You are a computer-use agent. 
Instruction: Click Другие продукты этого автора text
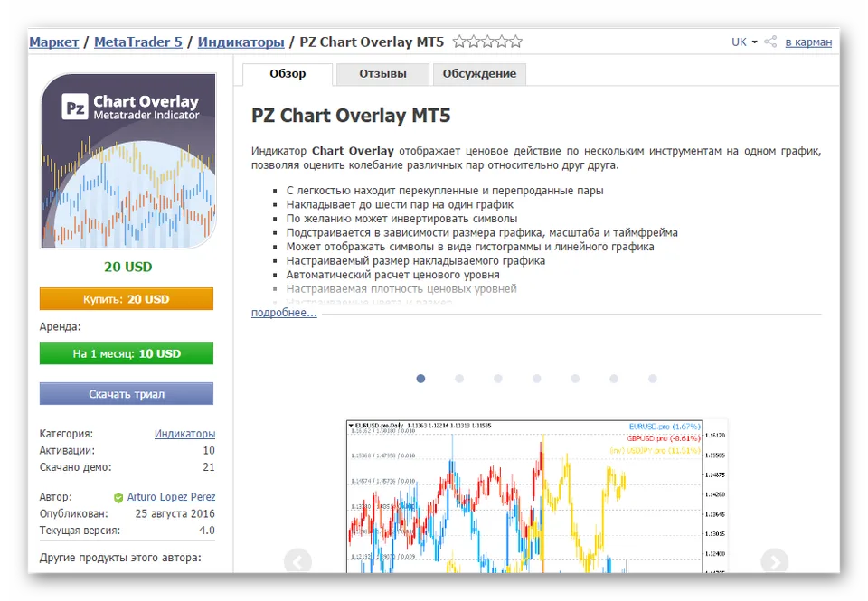tap(120, 558)
